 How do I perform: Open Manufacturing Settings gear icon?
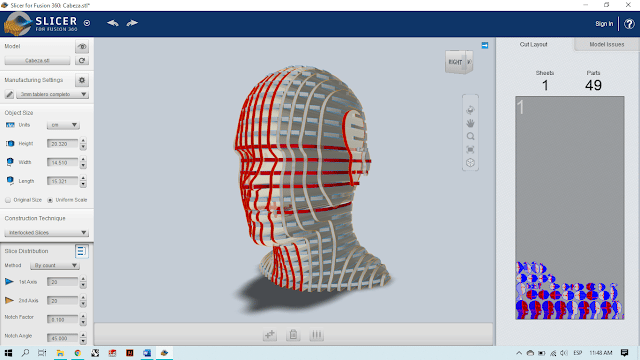(x=82, y=80)
